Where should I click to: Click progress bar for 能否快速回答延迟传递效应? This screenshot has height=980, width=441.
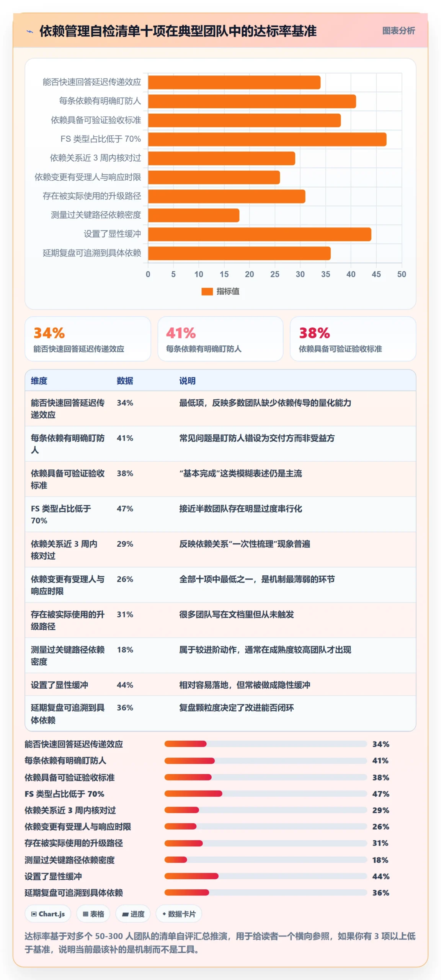point(266,744)
